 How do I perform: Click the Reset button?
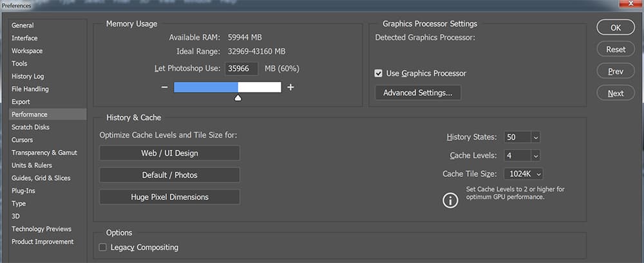click(x=616, y=50)
